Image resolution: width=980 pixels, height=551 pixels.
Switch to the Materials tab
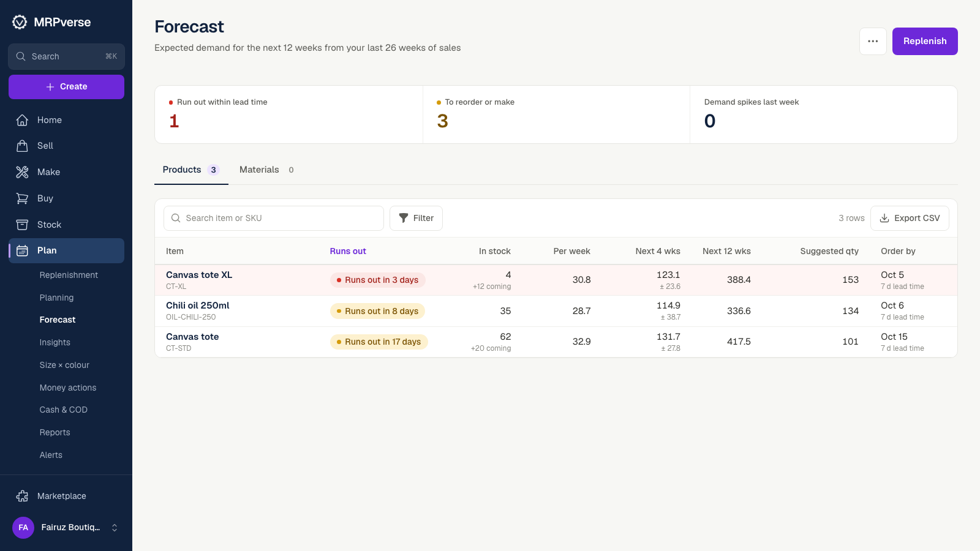(x=266, y=170)
